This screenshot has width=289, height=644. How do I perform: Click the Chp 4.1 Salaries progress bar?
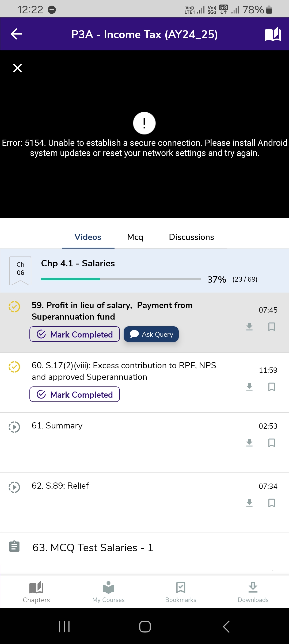click(x=121, y=279)
